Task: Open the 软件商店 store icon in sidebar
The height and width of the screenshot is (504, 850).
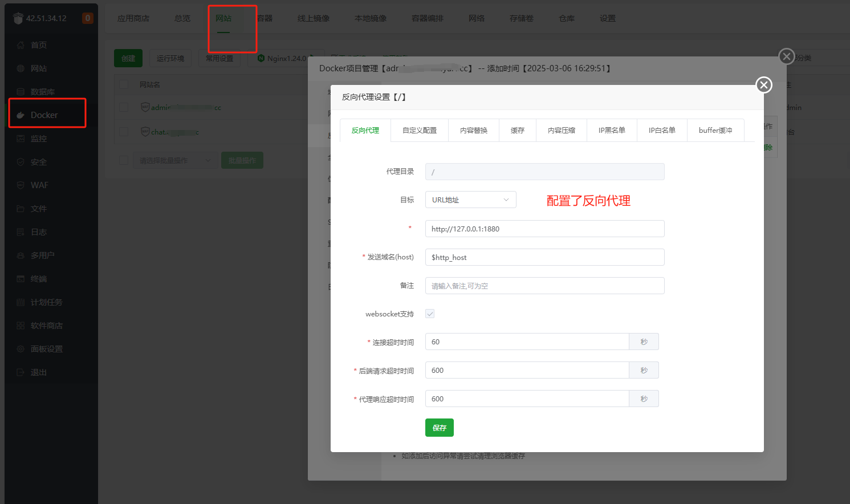Action: click(21, 326)
